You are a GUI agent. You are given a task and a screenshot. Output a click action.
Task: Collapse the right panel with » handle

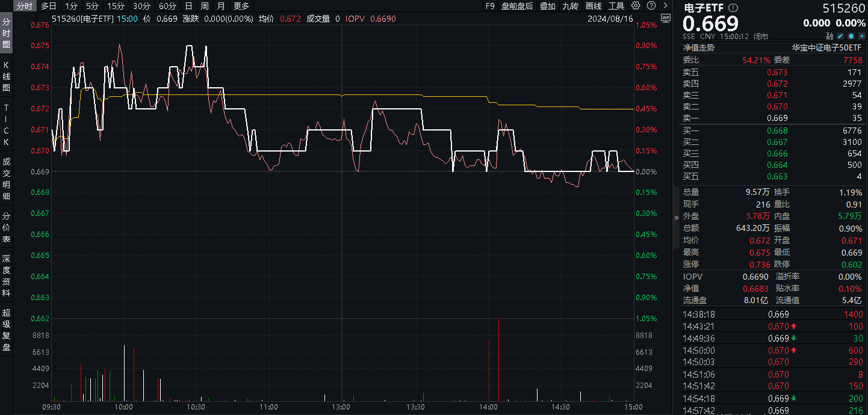pyautogui.click(x=676, y=217)
